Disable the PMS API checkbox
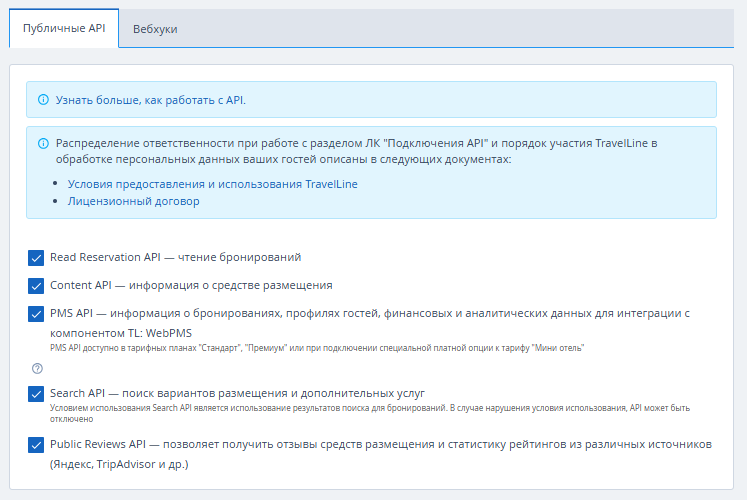Viewport: 747px width, 500px height. (x=36, y=314)
